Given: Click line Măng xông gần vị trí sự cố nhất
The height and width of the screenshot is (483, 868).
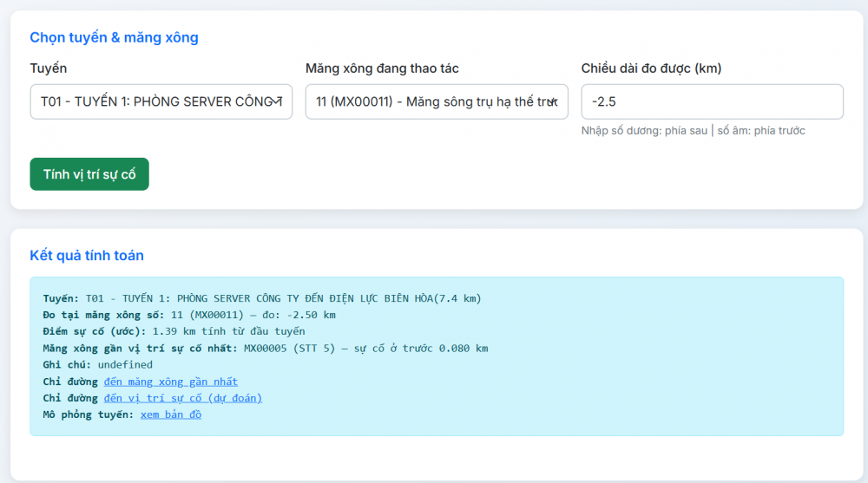Looking at the screenshot, I should [266, 349].
